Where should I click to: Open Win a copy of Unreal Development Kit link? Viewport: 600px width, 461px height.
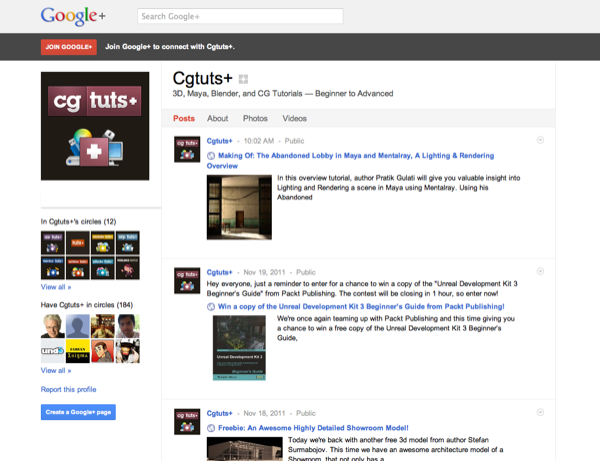pyautogui.click(x=361, y=306)
